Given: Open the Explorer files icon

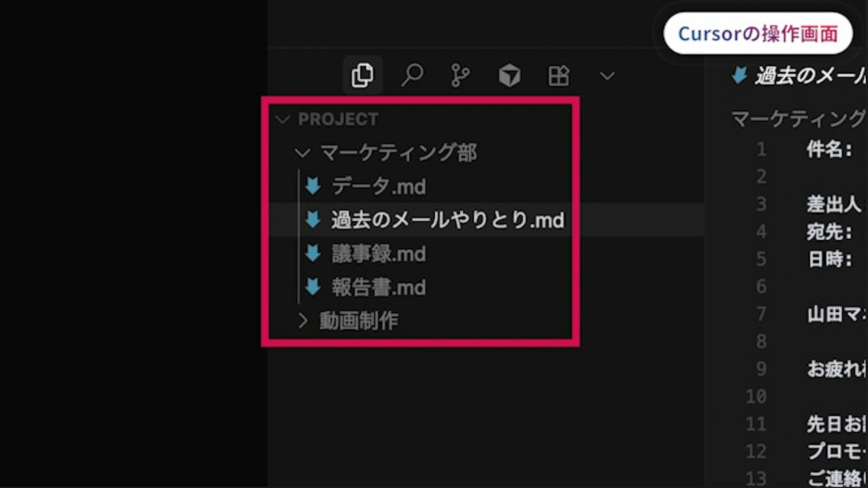Looking at the screenshot, I should pyautogui.click(x=362, y=75).
